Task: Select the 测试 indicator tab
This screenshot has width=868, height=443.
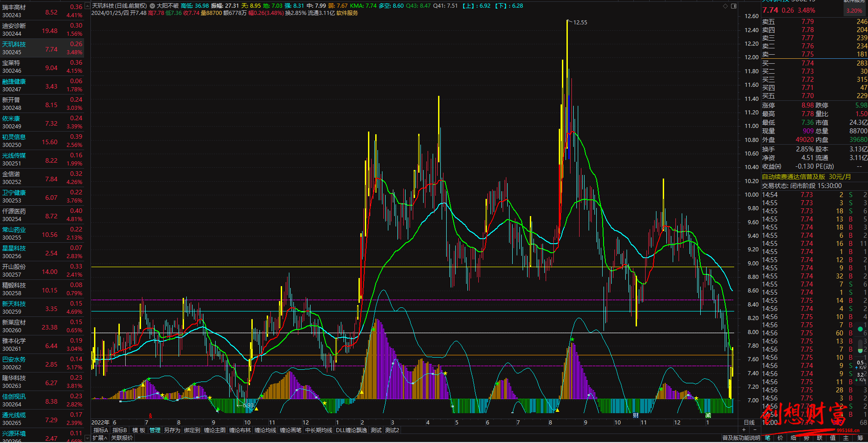Action: click(x=376, y=430)
